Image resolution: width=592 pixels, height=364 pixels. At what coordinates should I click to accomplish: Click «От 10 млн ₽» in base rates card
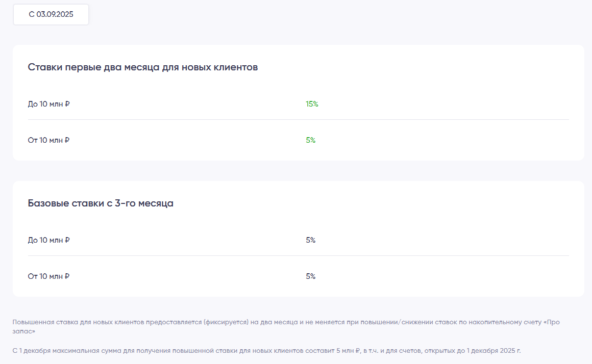click(x=49, y=276)
